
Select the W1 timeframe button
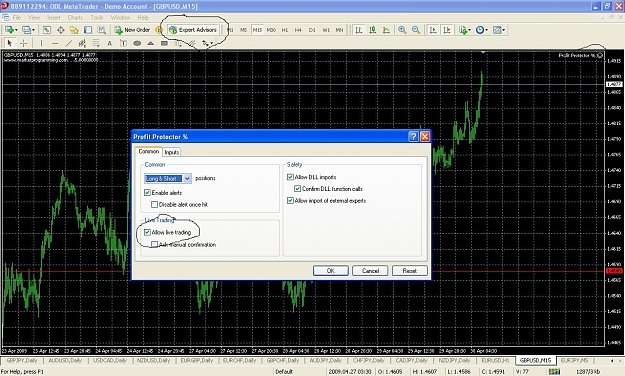[x=326, y=30]
